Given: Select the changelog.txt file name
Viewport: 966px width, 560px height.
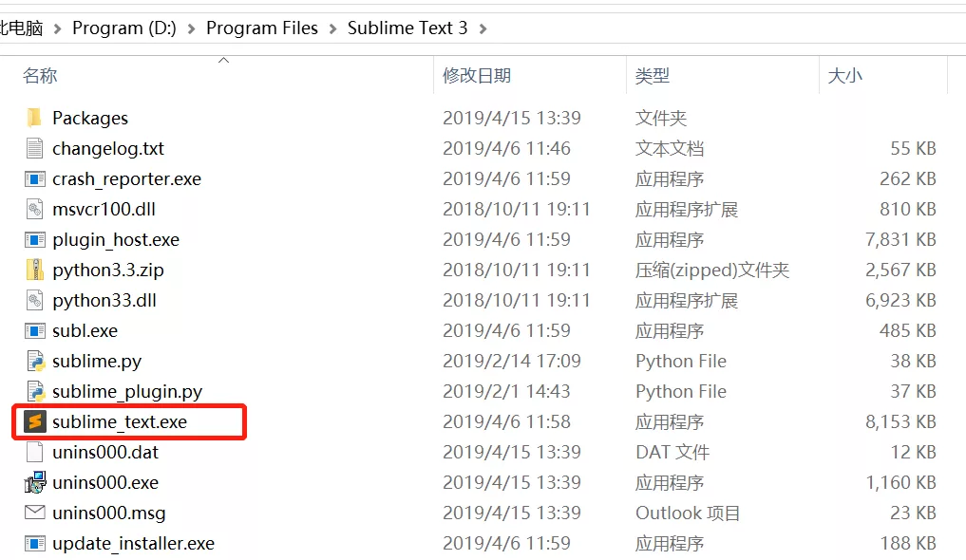Looking at the screenshot, I should pyautogui.click(x=108, y=148).
